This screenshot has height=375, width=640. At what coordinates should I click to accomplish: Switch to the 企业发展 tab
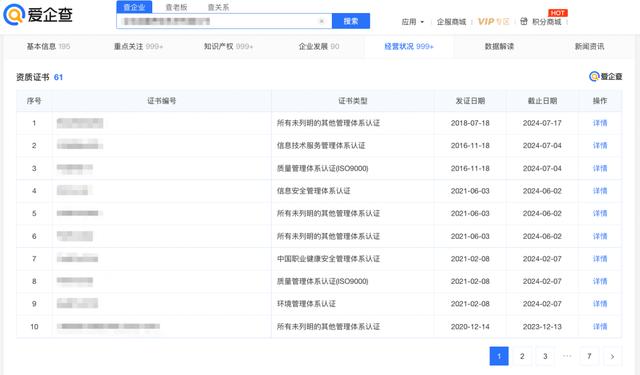pyautogui.click(x=319, y=47)
